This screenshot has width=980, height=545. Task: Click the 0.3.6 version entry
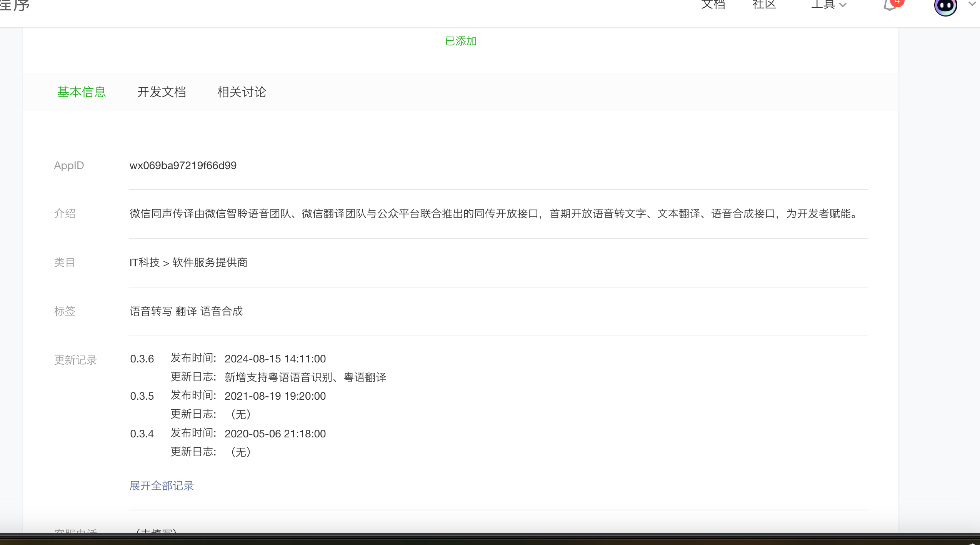pos(142,359)
